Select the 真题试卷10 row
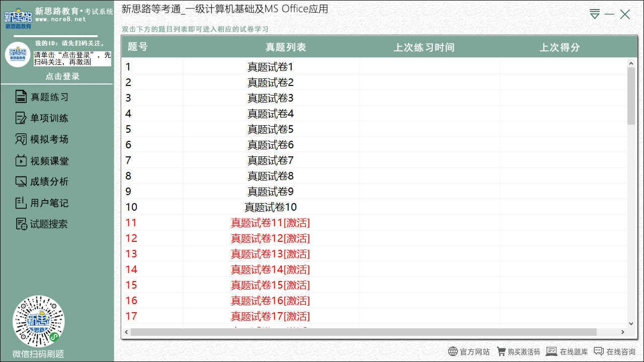644x362 pixels. (375, 207)
